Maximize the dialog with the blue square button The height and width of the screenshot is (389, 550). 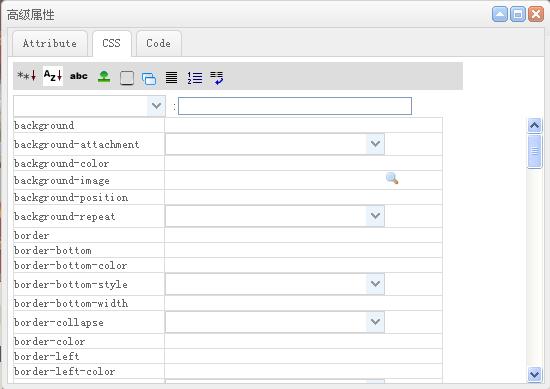click(x=518, y=14)
